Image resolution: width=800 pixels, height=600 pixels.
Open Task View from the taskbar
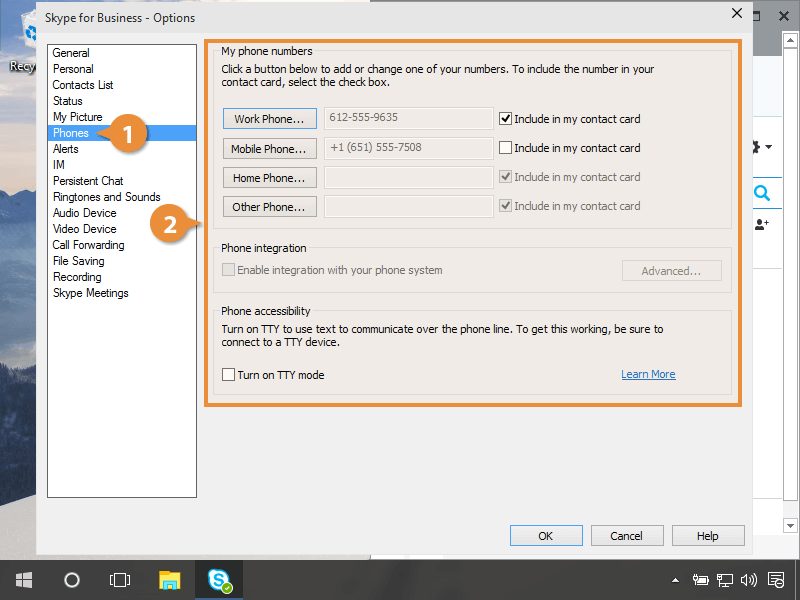[120, 579]
